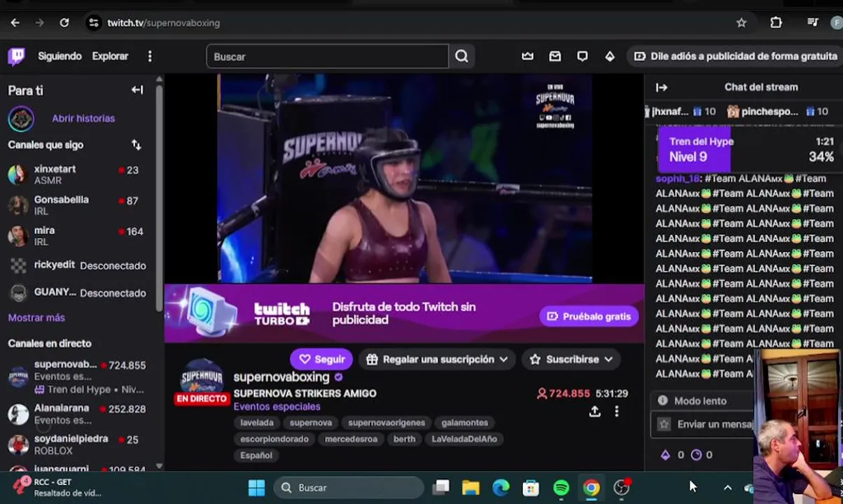This screenshot has height=504, width=843.
Task: Open Eventos especiales category link
Action: (277, 407)
